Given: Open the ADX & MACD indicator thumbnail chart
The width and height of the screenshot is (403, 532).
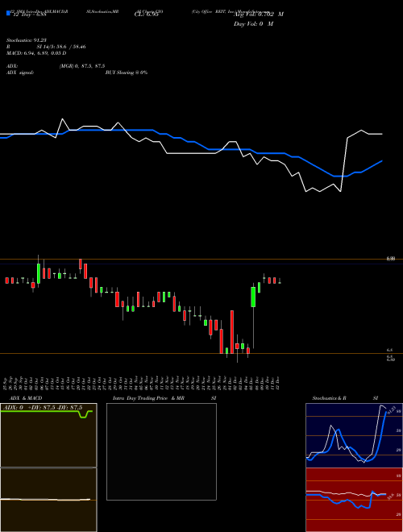Looking at the screenshot, I should [x=48, y=468].
